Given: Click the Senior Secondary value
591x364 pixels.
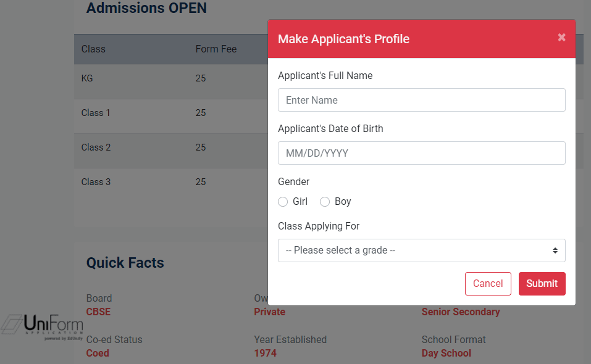Looking at the screenshot, I should pos(461,312).
